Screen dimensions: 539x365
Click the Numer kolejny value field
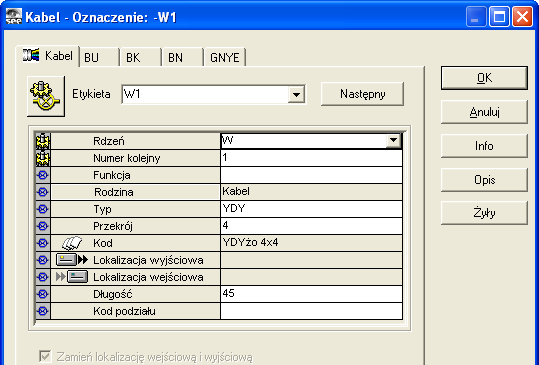pos(311,158)
